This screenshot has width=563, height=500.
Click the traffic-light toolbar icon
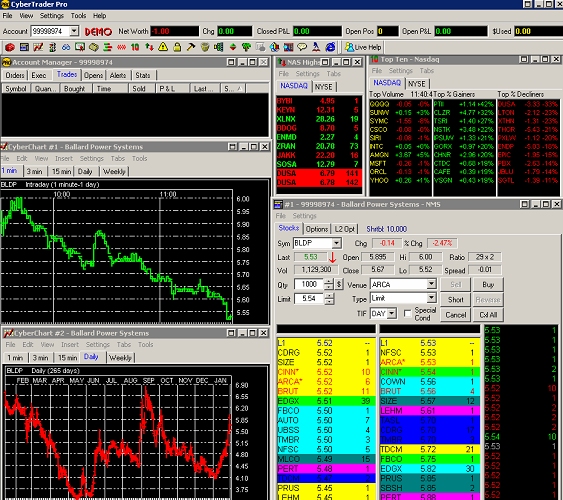pyautogui.click(x=52, y=47)
